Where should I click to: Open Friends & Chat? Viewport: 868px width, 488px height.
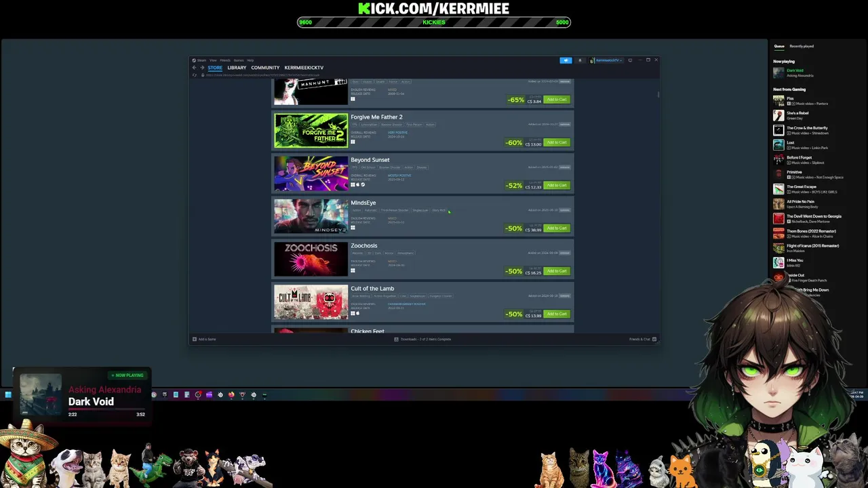tap(642, 339)
